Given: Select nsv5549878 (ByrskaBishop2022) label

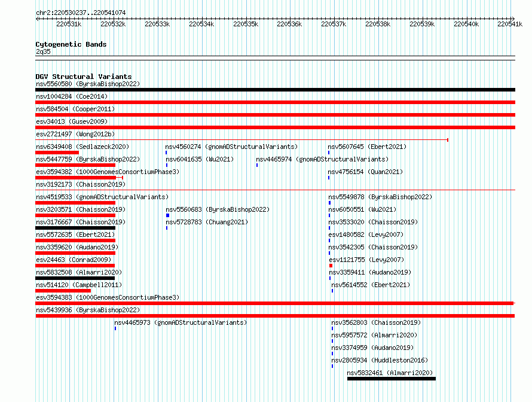Looking at the screenshot, I should click(x=380, y=197).
